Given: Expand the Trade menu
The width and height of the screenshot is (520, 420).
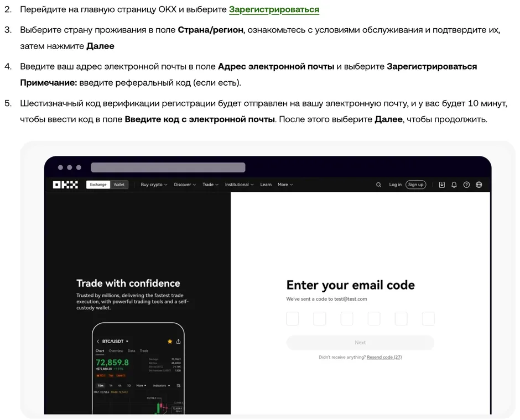Looking at the screenshot, I should click(x=210, y=185).
